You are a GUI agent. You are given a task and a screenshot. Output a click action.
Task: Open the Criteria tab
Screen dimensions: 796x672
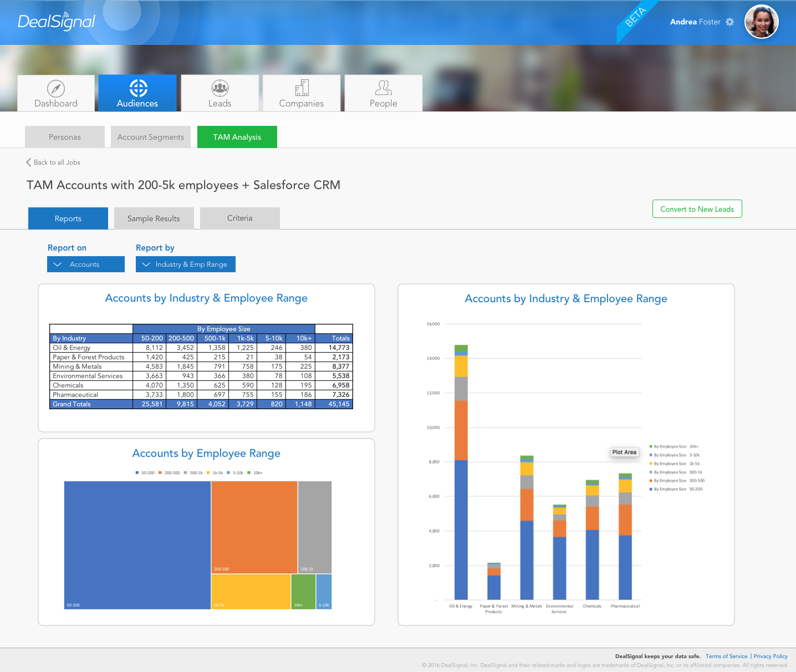pos(240,218)
